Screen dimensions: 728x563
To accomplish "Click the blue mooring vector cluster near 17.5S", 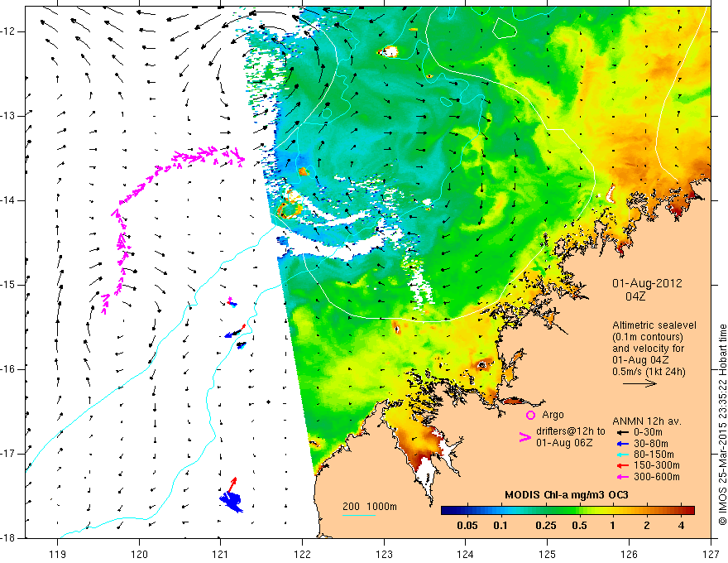I will click(231, 502).
